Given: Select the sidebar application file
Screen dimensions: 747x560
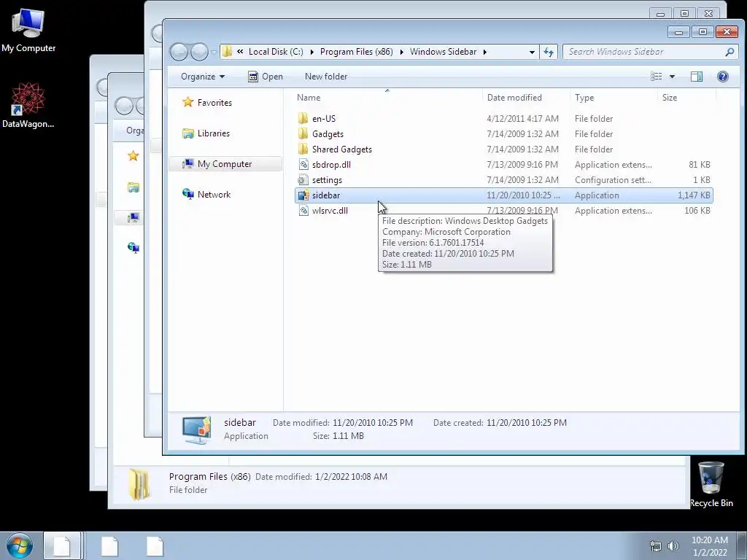Looking at the screenshot, I should (x=503, y=195).
